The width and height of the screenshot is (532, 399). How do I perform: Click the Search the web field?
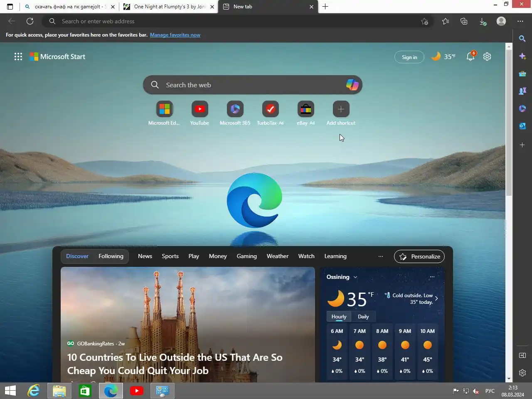pyautogui.click(x=253, y=85)
